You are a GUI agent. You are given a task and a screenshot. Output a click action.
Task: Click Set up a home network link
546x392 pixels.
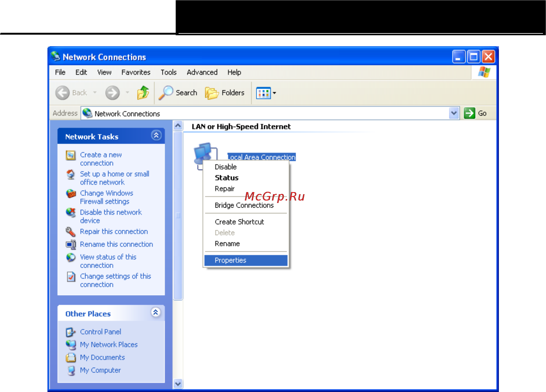[114, 178]
